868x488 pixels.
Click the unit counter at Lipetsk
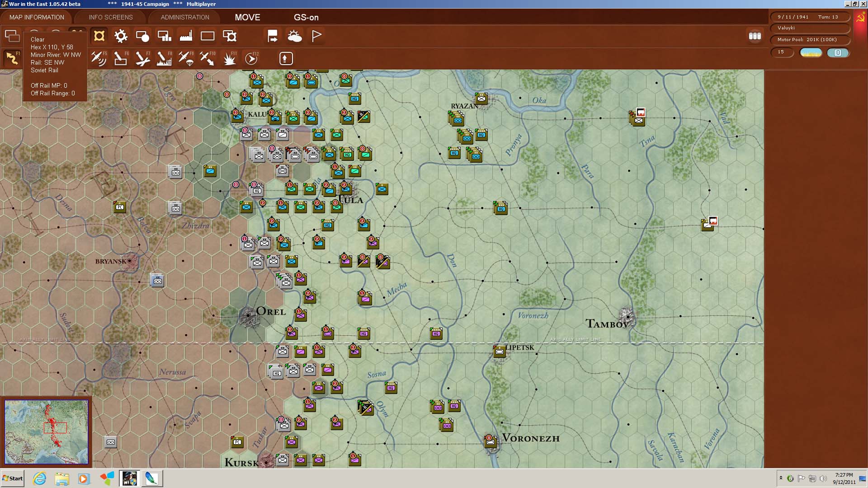[x=499, y=351]
